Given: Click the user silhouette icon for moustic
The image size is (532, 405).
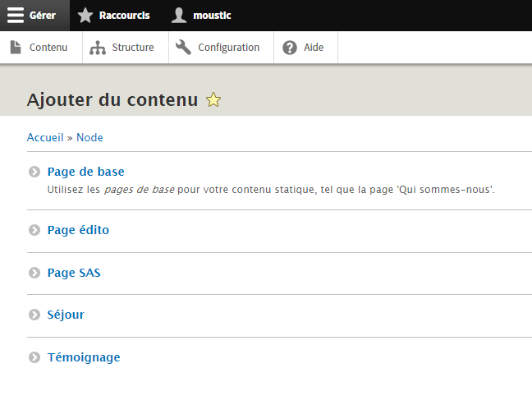Looking at the screenshot, I should click(x=179, y=15).
